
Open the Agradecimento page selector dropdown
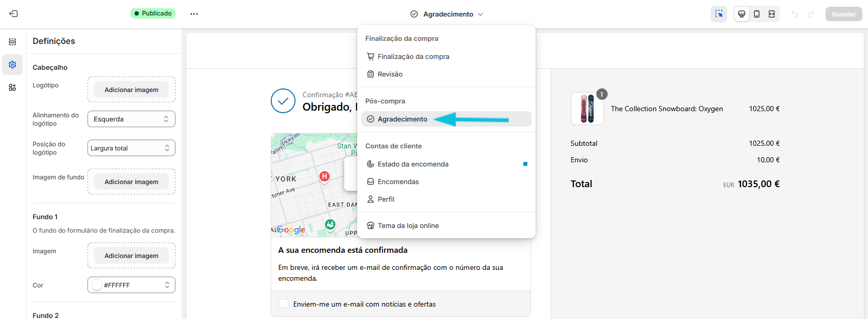(448, 14)
